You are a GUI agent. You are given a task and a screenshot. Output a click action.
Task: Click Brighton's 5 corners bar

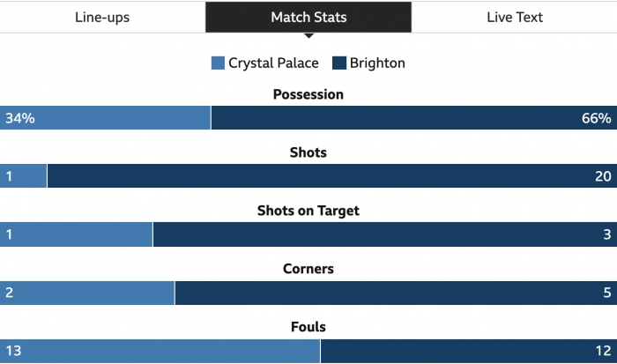397,293
